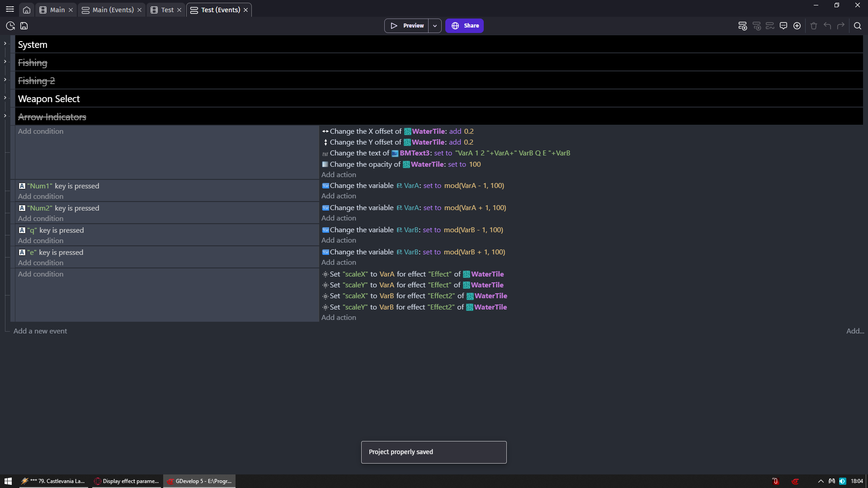Open the Preview options dropdown arrow

click(434, 26)
